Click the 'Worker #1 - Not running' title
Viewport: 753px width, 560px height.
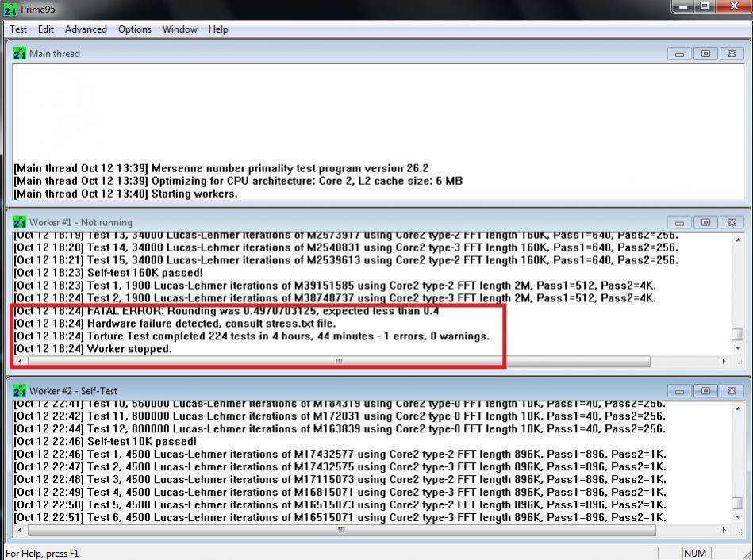click(x=81, y=222)
